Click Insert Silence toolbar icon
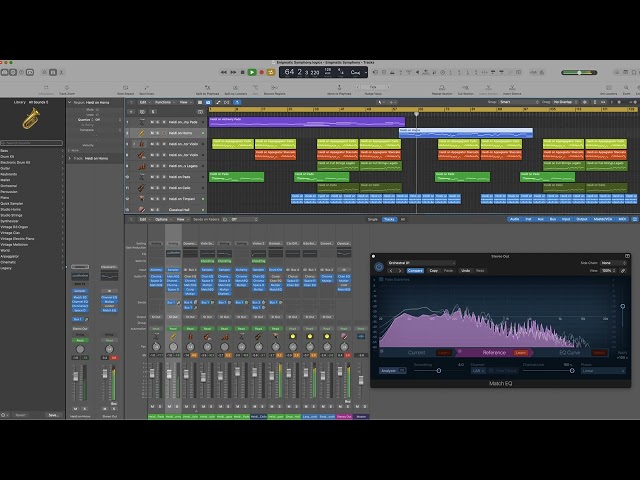640x480 pixels. pos(512,88)
